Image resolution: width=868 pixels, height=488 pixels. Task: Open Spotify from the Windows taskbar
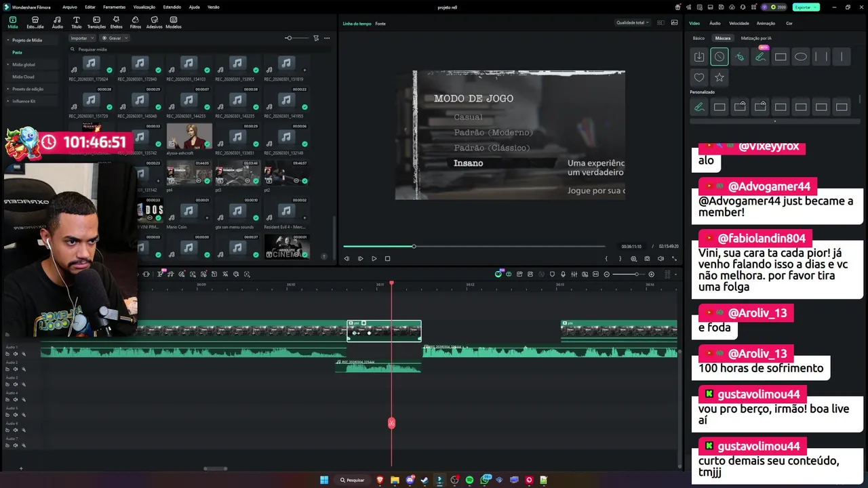coord(469,480)
